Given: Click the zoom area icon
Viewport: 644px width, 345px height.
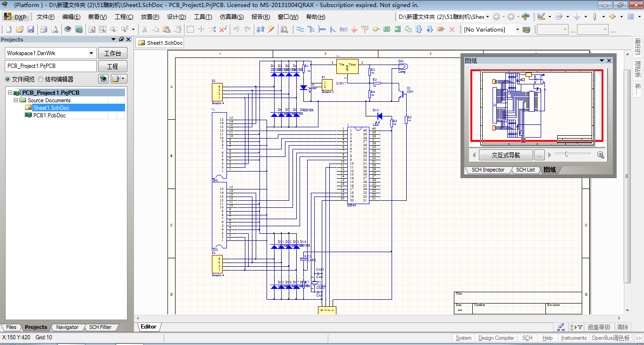Looking at the screenshot, I should point(102,29).
